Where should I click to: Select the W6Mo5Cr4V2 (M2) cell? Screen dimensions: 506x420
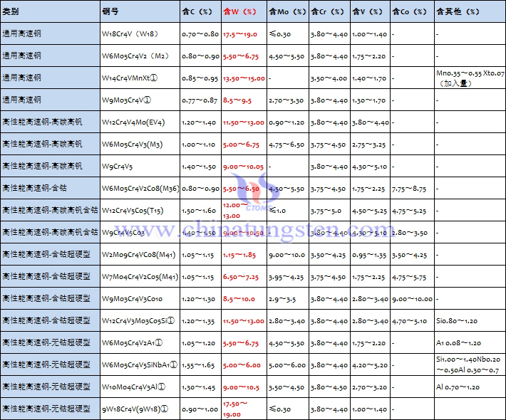pos(140,56)
